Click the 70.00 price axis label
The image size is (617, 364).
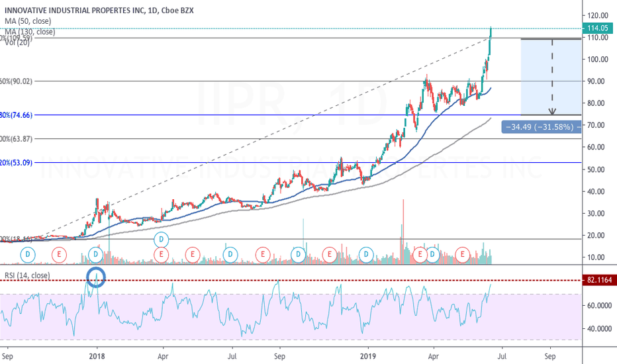[595, 125]
